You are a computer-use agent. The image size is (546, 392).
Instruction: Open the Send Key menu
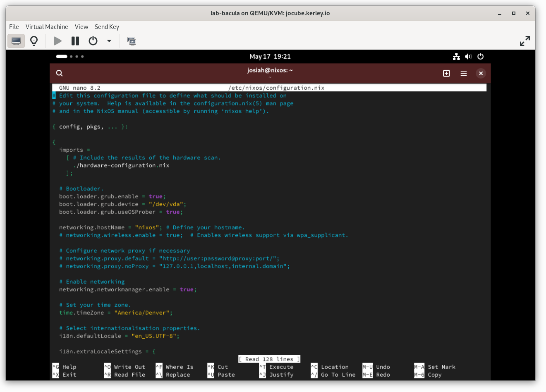[107, 27]
